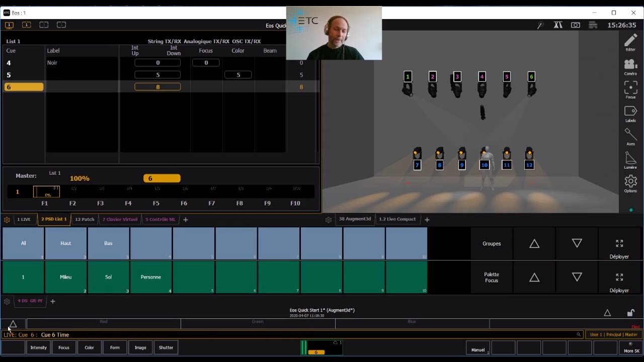Open Augment3d frame tab settings gear
The width and height of the screenshot is (644, 362).
pyautogui.click(x=329, y=220)
